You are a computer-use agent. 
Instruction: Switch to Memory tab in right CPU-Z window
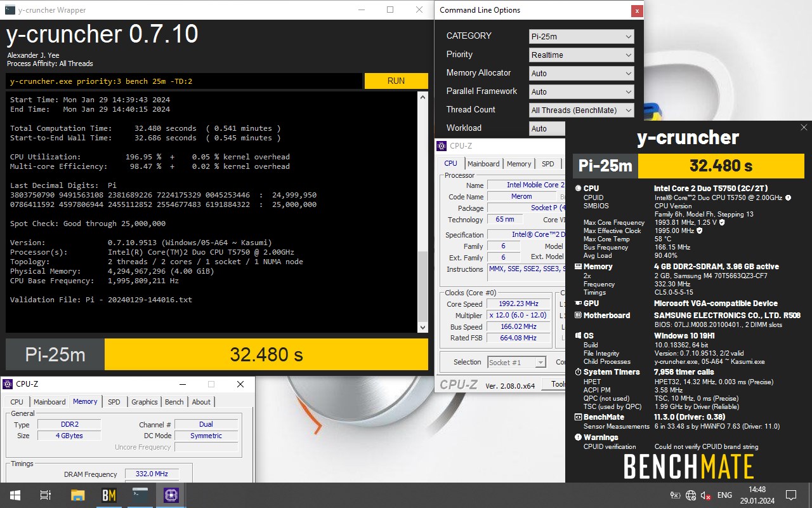[519, 164]
